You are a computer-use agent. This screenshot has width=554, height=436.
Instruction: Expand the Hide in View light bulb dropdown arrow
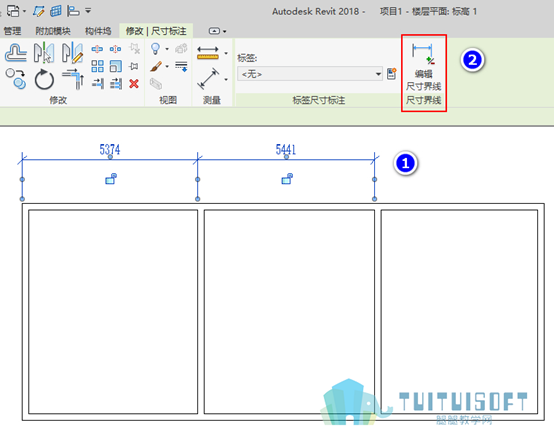click(x=167, y=49)
